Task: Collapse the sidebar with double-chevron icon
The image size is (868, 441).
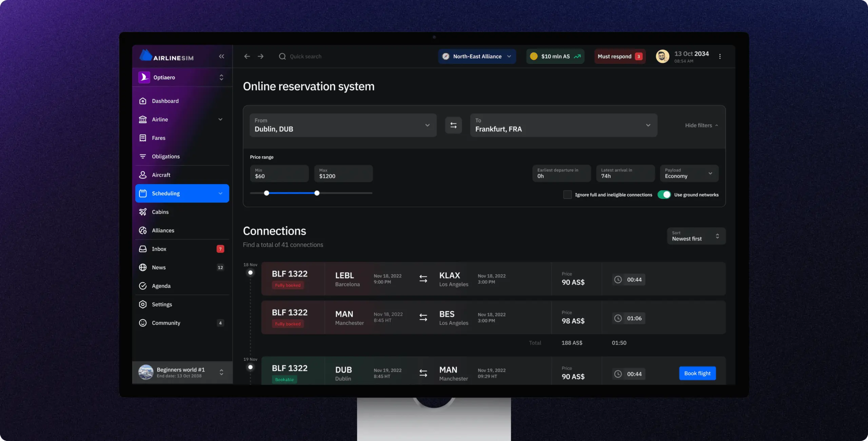Action: click(x=221, y=57)
